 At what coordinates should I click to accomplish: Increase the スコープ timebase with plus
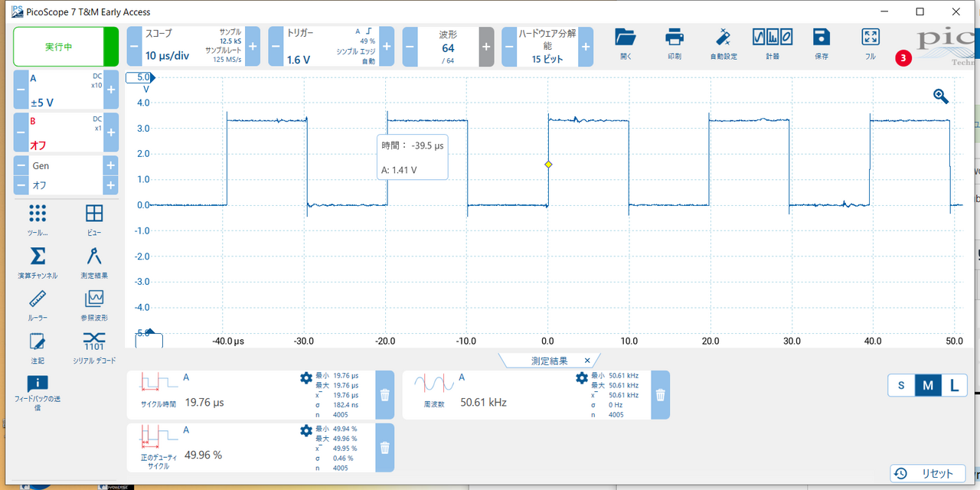pyautogui.click(x=253, y=47)
